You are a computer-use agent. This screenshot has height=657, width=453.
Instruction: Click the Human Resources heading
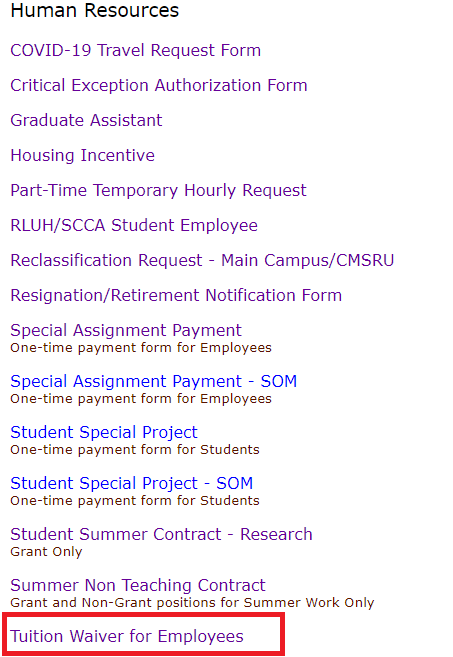click(95, 10)
